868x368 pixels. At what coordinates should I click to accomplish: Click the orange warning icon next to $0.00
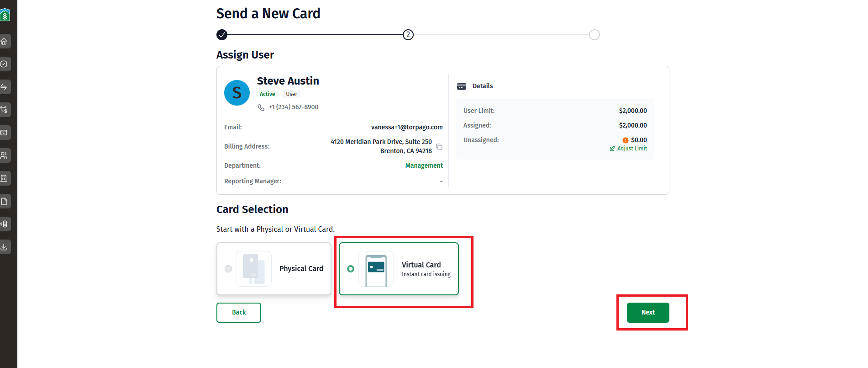[x=626, y=140]
